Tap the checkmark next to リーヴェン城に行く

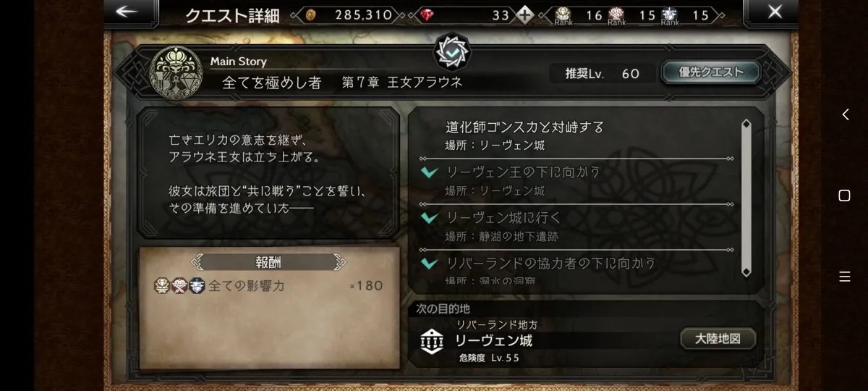(x=430, y=217)
